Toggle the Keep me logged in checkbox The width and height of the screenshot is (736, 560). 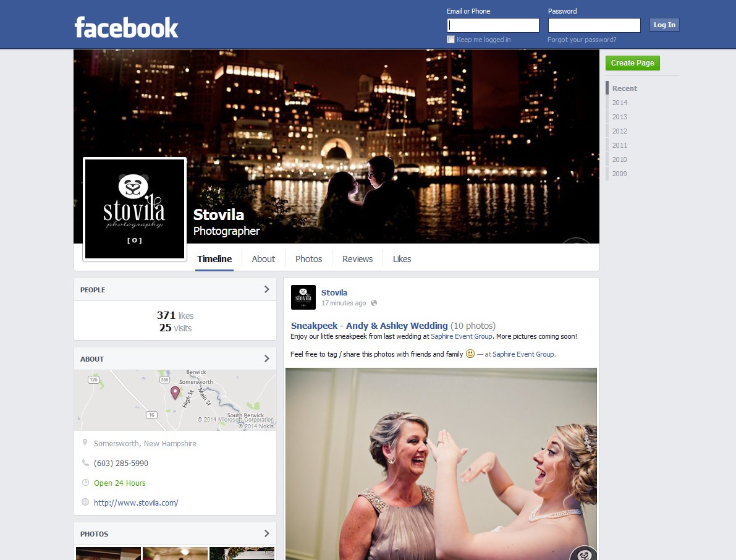point(450,40)
